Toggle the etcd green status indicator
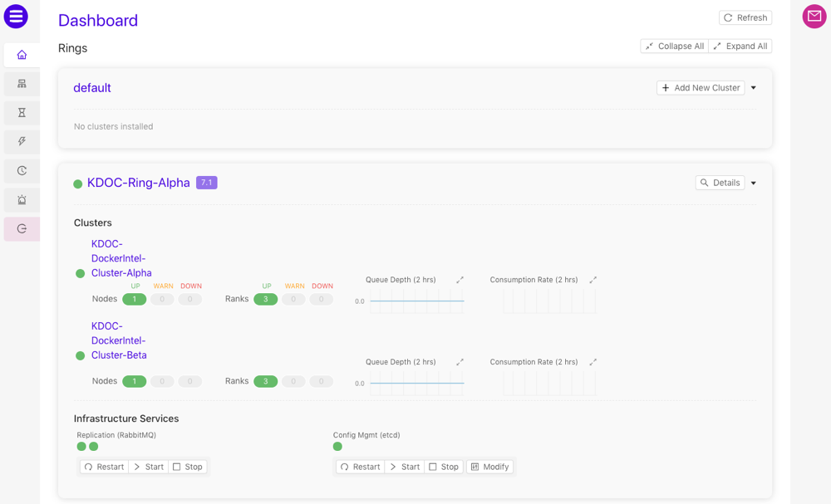The height and width of the screenshot is (504, 831). (337, 446)
